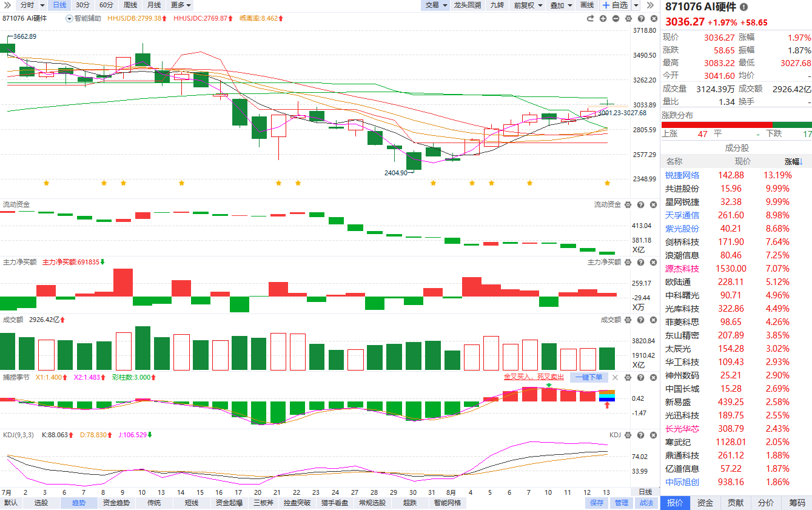
Task: Open settings gear for 主力净买额 panel
Action: pos(628,263)
